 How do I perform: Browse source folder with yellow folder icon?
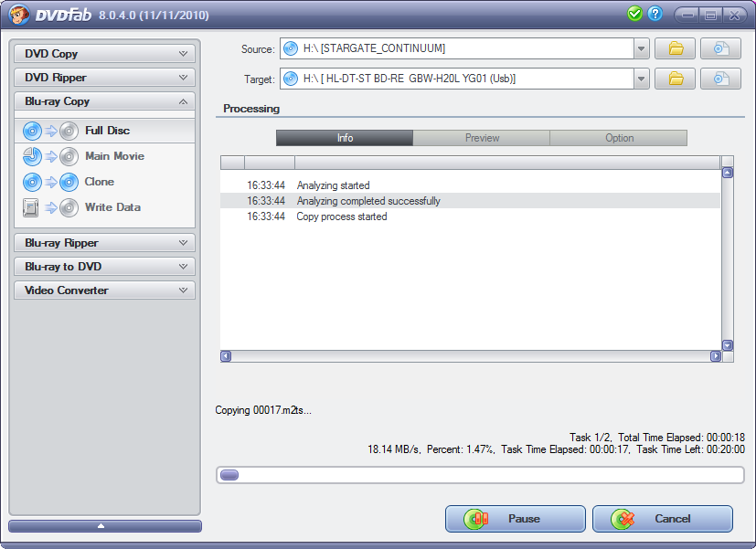(x=675, y=48)
